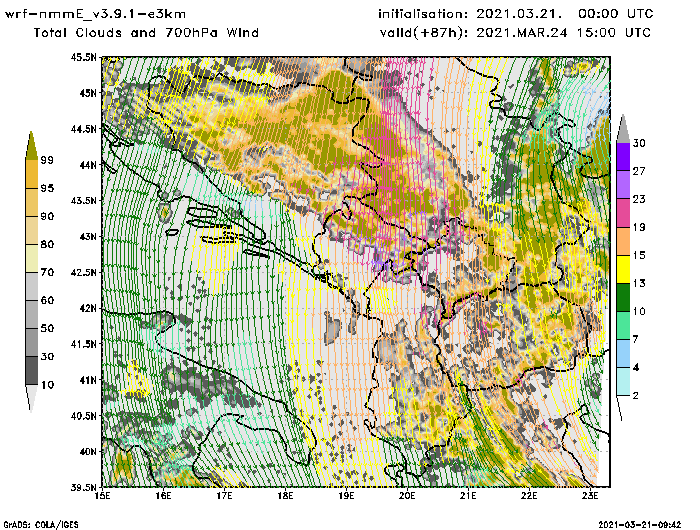Click the '20E' longitude label
Screen dimensions: 700x530
click(407, 496)
